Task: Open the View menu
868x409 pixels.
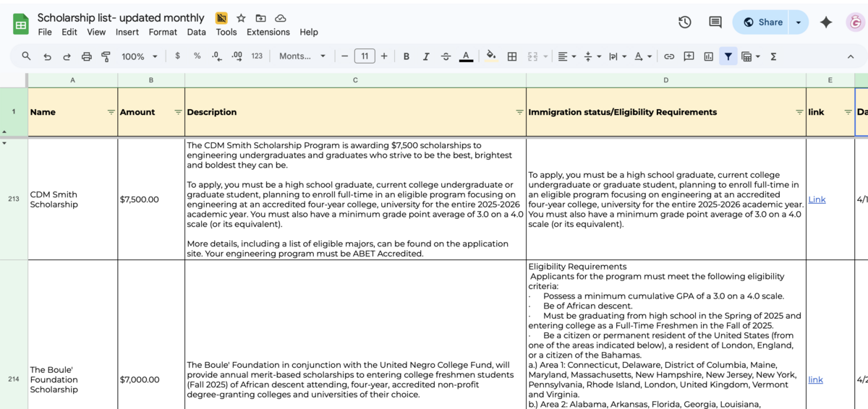Action: point(96,32)
